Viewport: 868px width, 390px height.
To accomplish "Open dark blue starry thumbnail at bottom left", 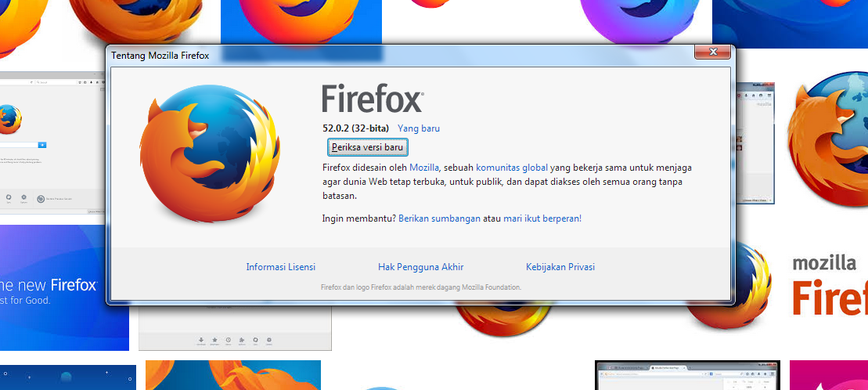I will coord(67,377).
